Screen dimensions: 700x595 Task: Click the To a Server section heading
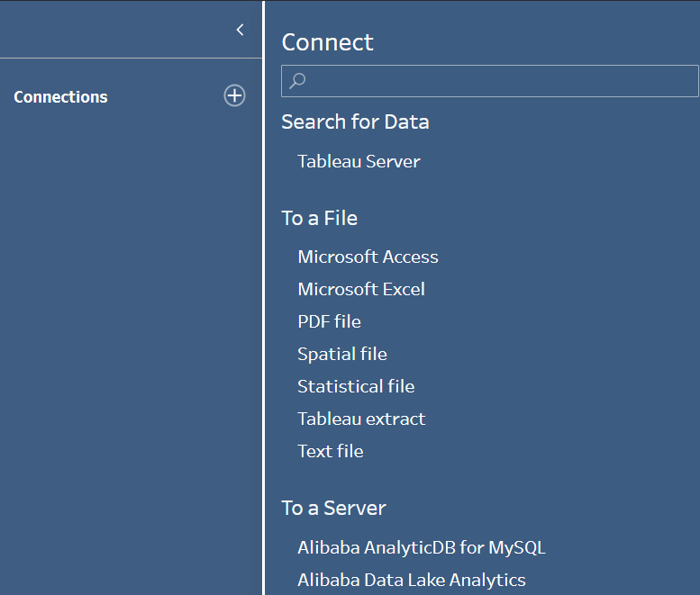pos(334,508)
